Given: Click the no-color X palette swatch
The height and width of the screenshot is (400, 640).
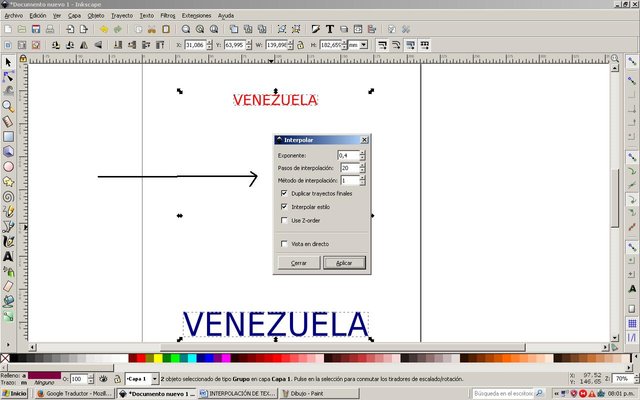Looking at the screenshot, I should tap(5, 358).
